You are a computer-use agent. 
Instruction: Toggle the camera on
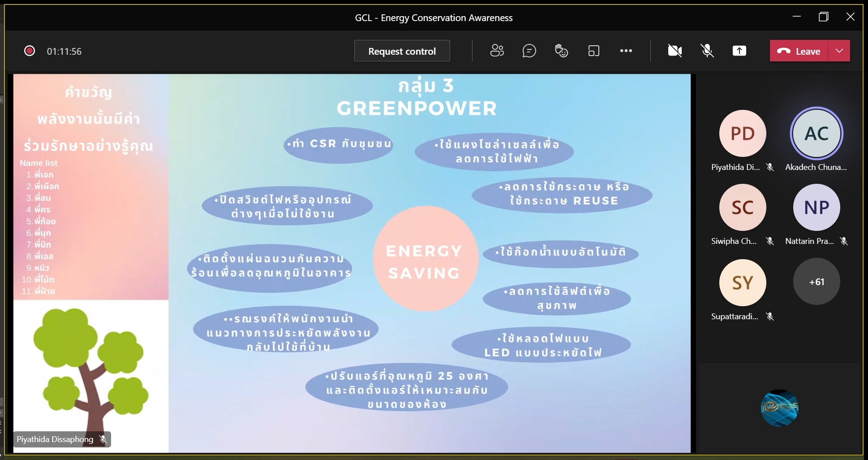point(675,51)
